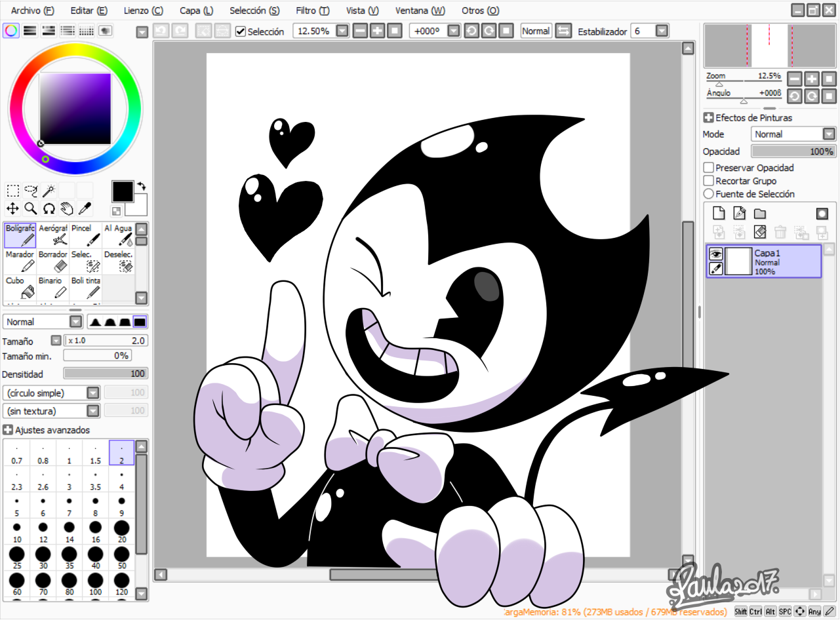Toggle the color wheel panel
Viewport: 840px width, 620px height.
click(x=11, y=31)
